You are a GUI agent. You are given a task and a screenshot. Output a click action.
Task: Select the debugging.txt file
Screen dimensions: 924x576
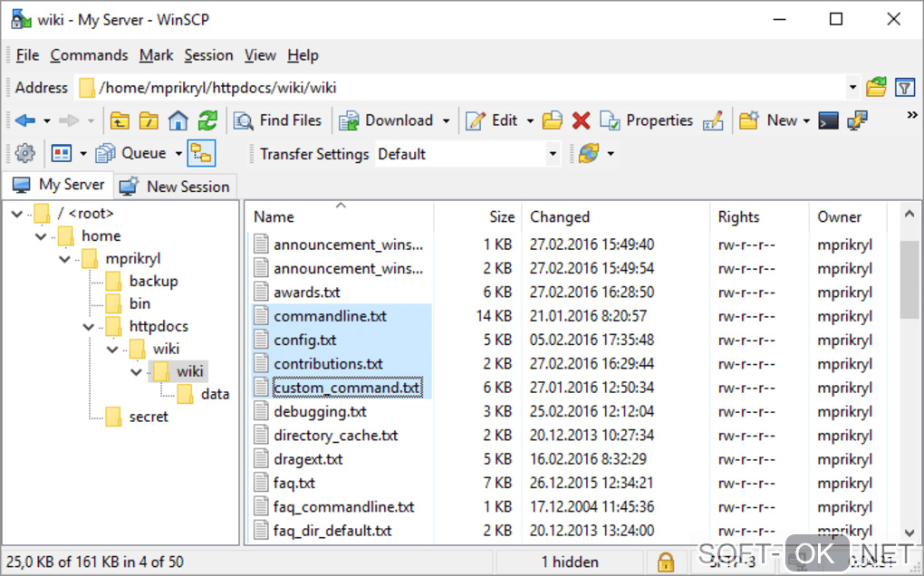coord(320,412)
